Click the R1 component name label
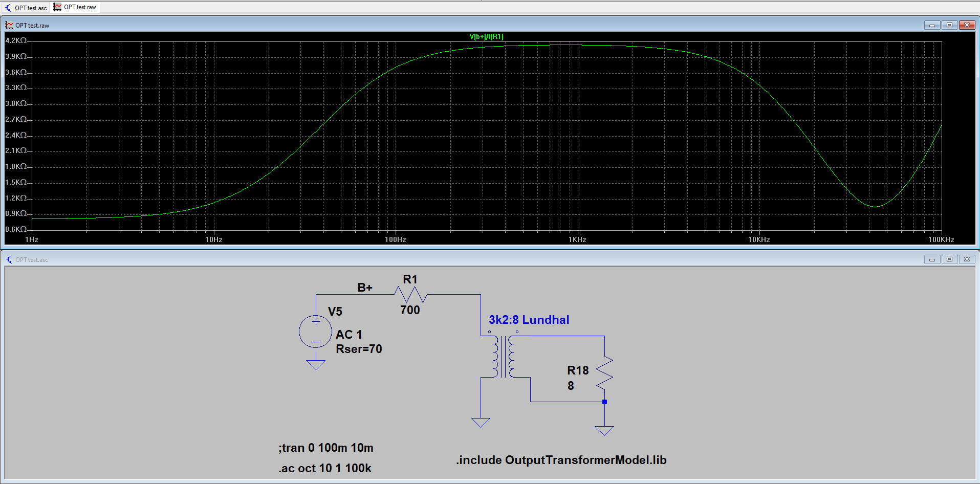Image resolution: width=980 pixels, height=484 pixels. pyautogui.click(x=410, y=279)
